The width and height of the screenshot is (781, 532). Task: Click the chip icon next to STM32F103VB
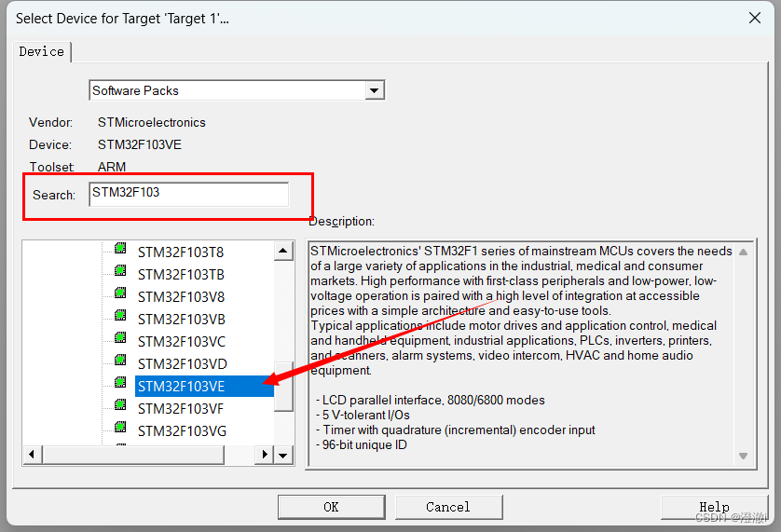point(120,315)
